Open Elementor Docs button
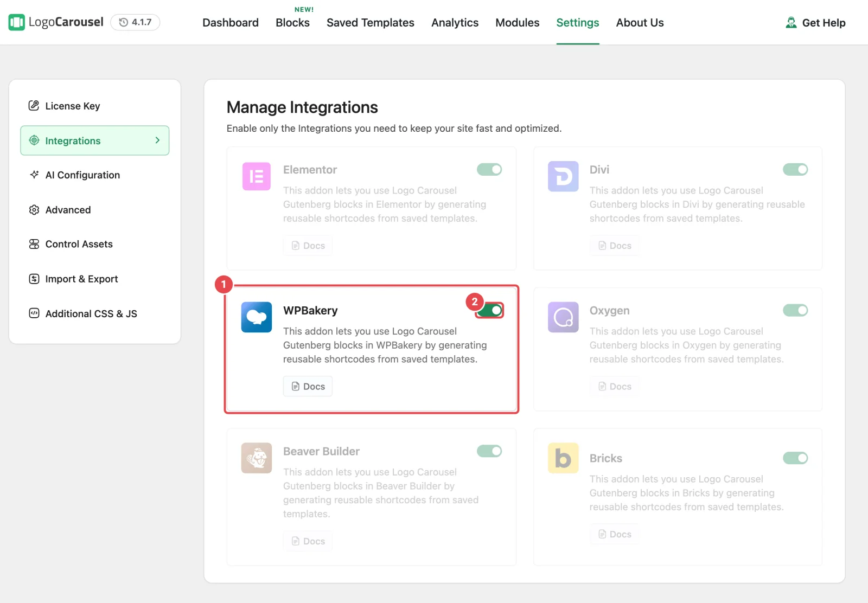This screenshot has height=603, width=868. pos(308,246)
